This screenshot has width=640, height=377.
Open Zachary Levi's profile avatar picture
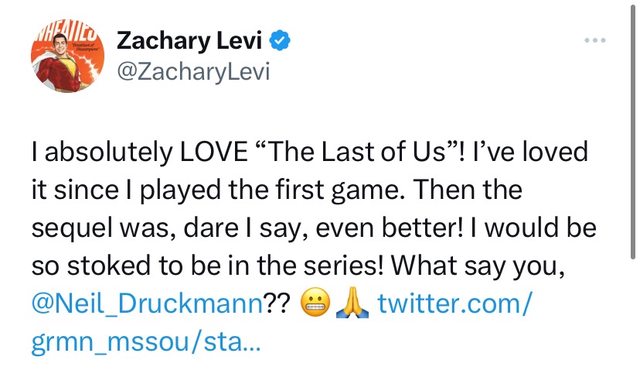click(x=67, y=56)
